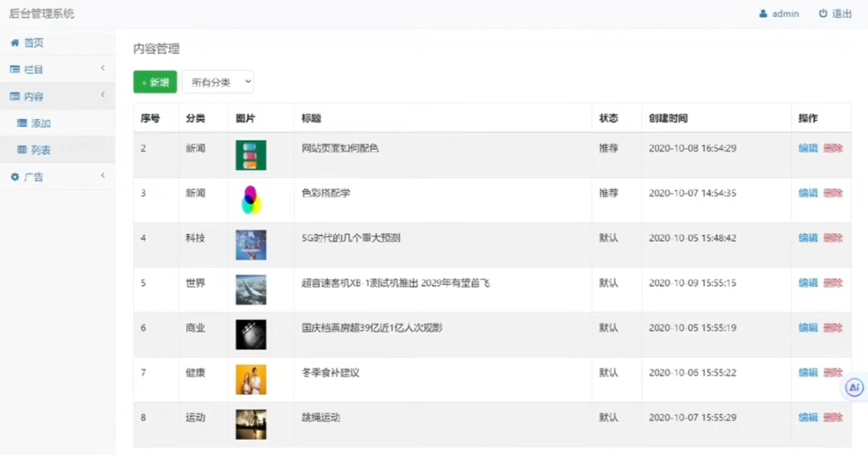Expand the 栏目 sidebar chevron
868x455 pixels.
[102, 68]
